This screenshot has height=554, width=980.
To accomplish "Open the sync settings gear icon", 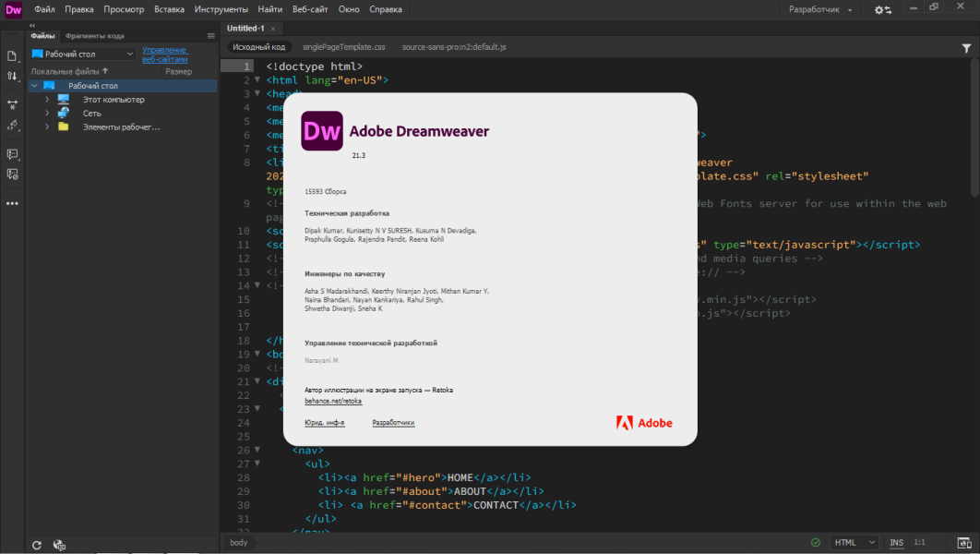I will click(x=882, y=10).
